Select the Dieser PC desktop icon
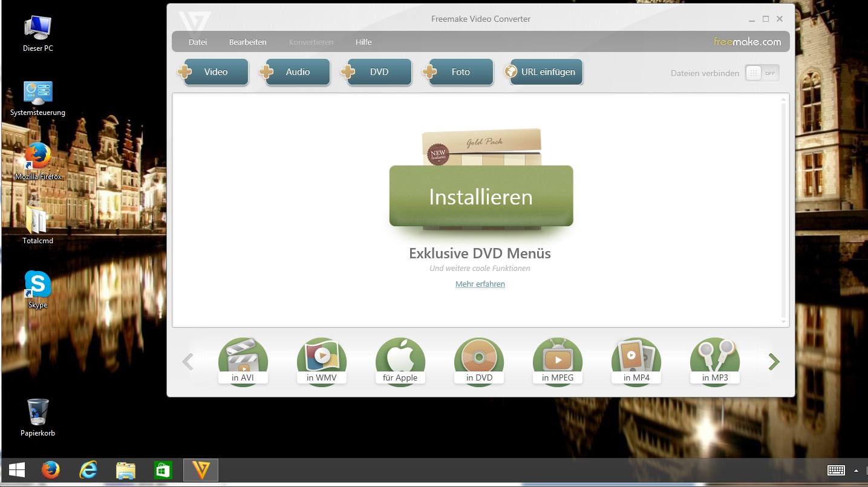Screen dimensions: 868x487 tap(38, 33)
